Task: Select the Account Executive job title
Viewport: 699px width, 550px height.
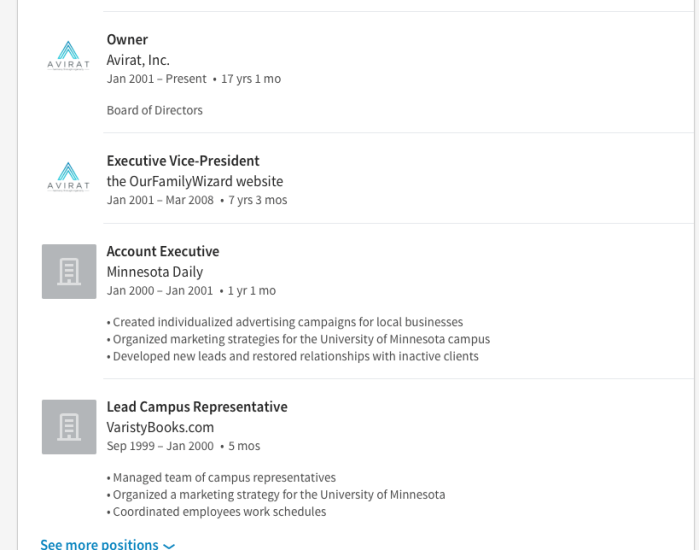Action: (x=163, y=252)
